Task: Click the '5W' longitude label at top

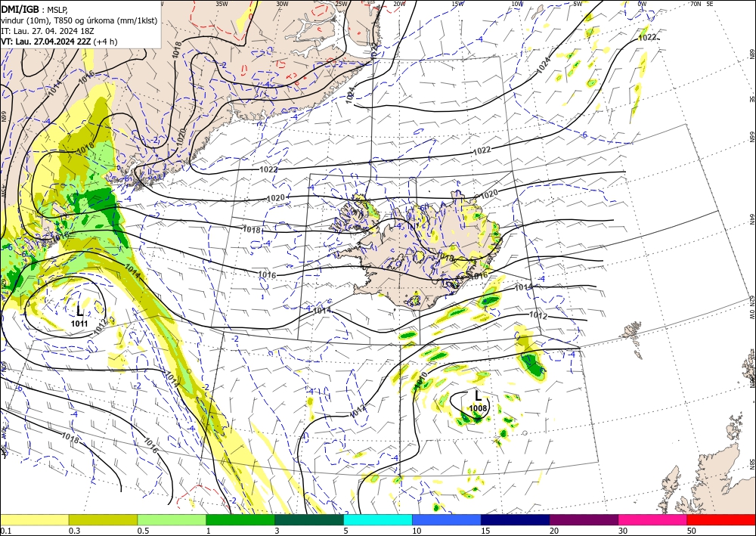Action: (x=578, y=4)
